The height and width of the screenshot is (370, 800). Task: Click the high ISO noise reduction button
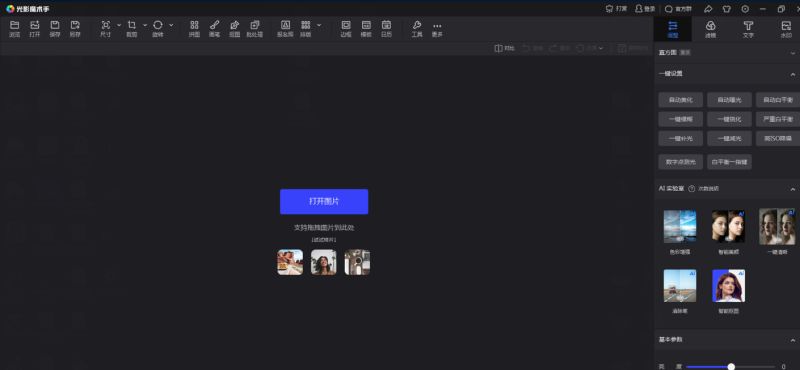click(x=778, y=139)
